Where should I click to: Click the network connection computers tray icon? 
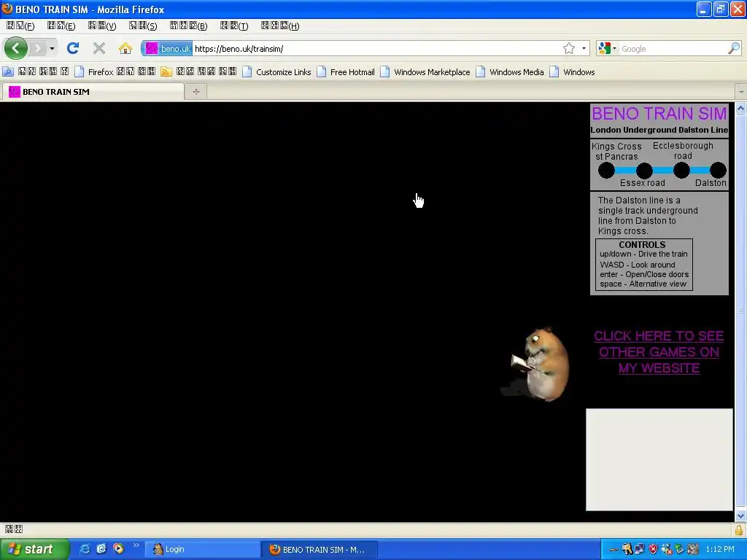(639, 550)
